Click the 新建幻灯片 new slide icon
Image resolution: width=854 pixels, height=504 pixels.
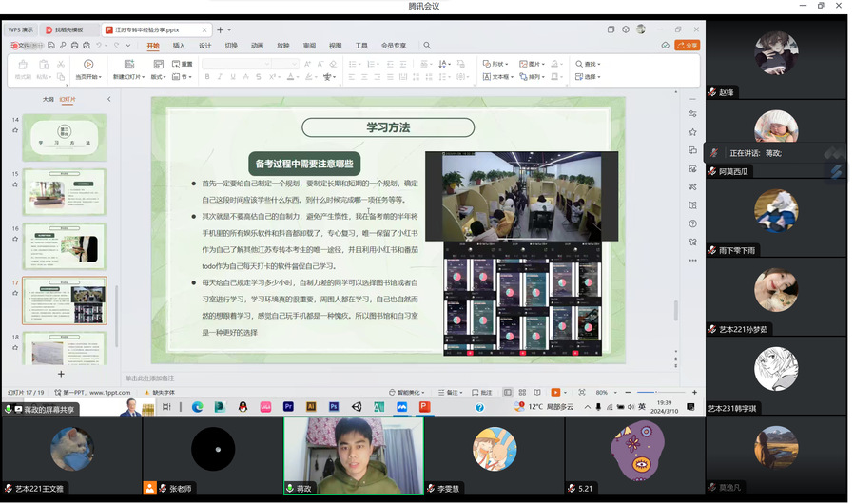click(128, 65)
